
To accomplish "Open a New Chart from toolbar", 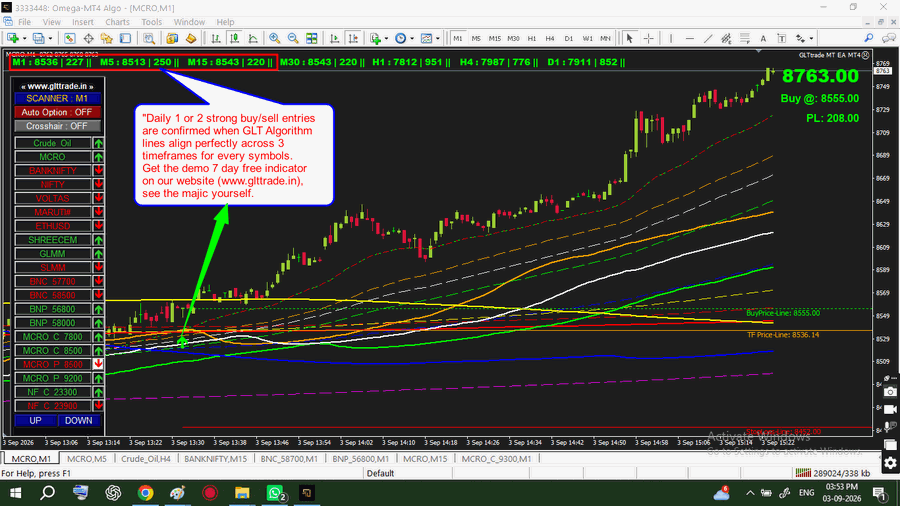I will pyautogui.click(x=12, y=38).
